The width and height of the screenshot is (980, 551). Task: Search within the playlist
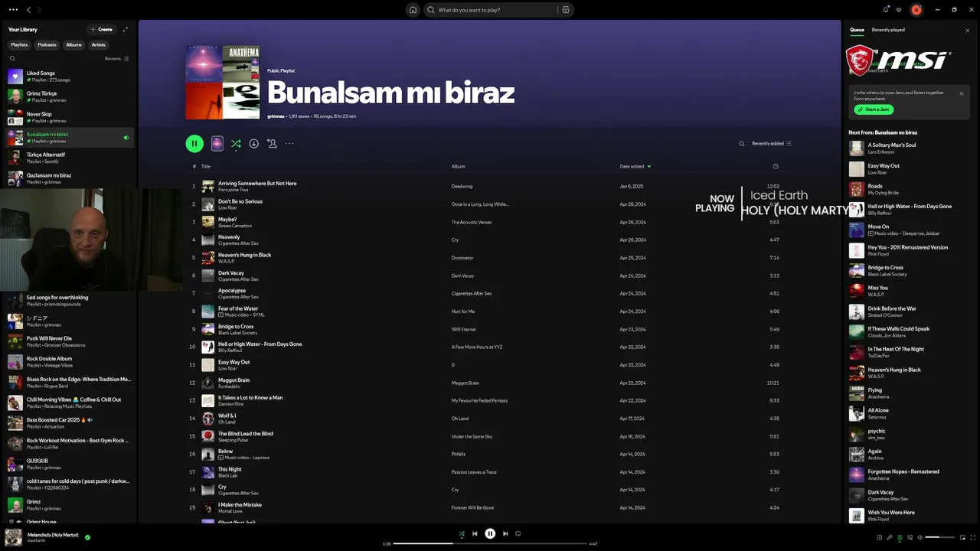[x=741, y=143]
